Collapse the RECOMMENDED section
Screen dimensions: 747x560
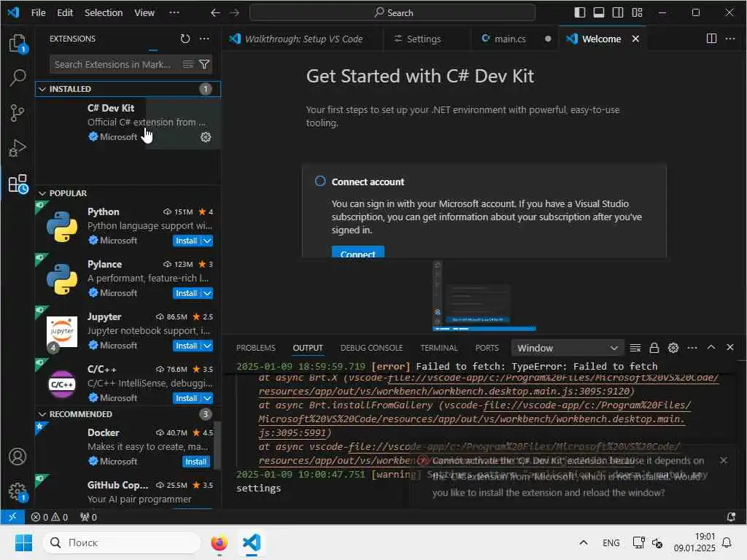click(42, 414)
